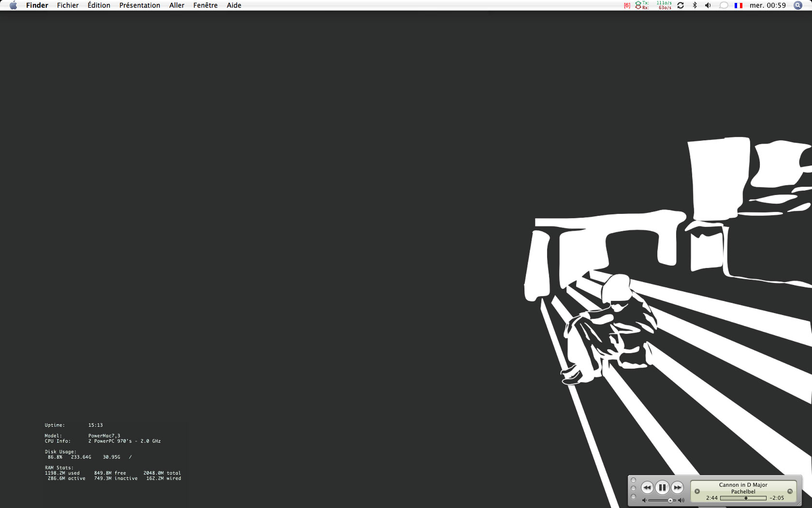The image size is (812, 508).
Task: Click the bottom window button of iTunes mini player
Action: point(634,497)
